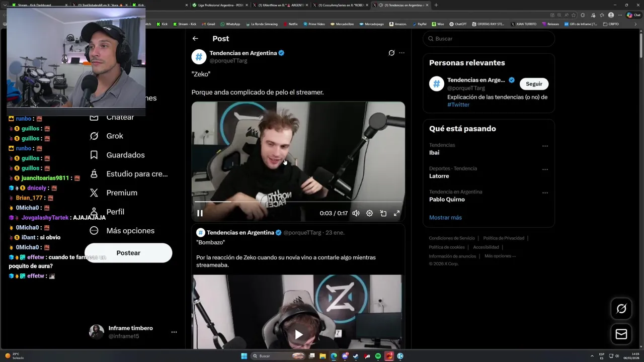Image resolution: width=644 pixels, height=362 pixels.
Task: Open more options for Ibai trend
Action: coord(545,146)
